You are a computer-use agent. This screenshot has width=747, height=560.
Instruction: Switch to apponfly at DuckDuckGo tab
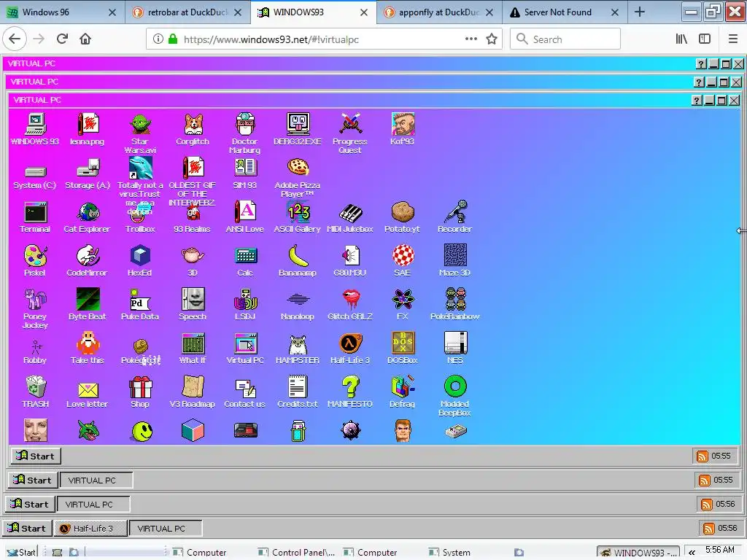(438, 12)
